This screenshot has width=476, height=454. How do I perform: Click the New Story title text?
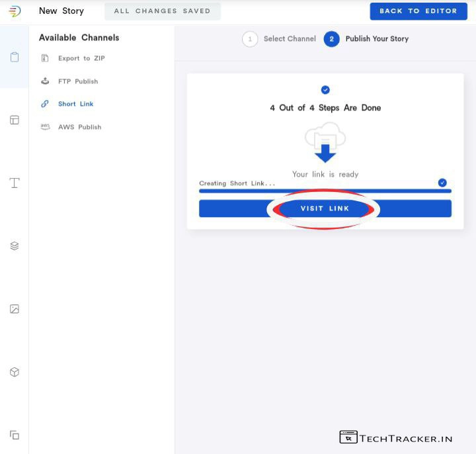click(61, 11)
